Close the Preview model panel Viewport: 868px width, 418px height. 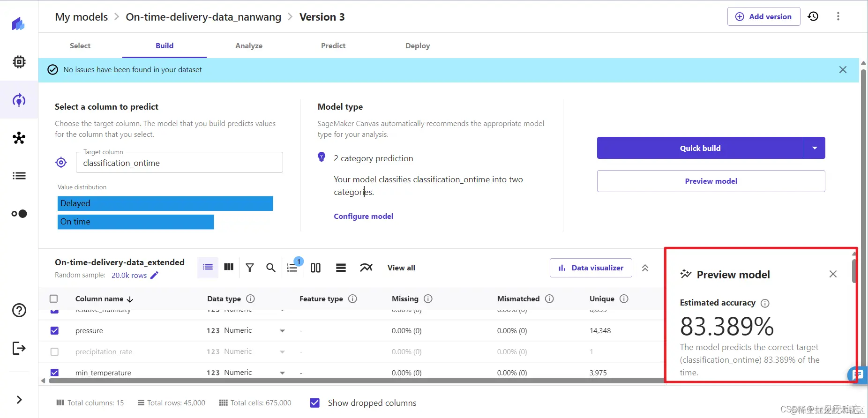(833, 274)
